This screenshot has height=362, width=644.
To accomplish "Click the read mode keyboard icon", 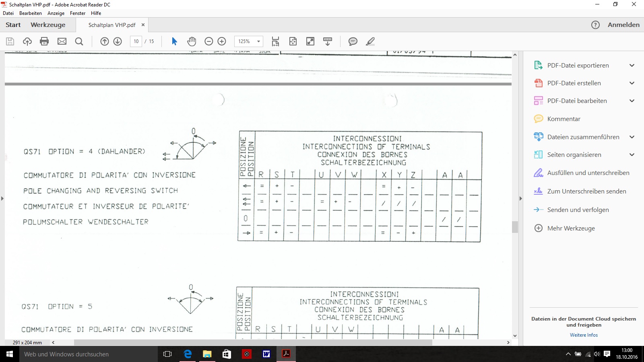I will (328, 41).
